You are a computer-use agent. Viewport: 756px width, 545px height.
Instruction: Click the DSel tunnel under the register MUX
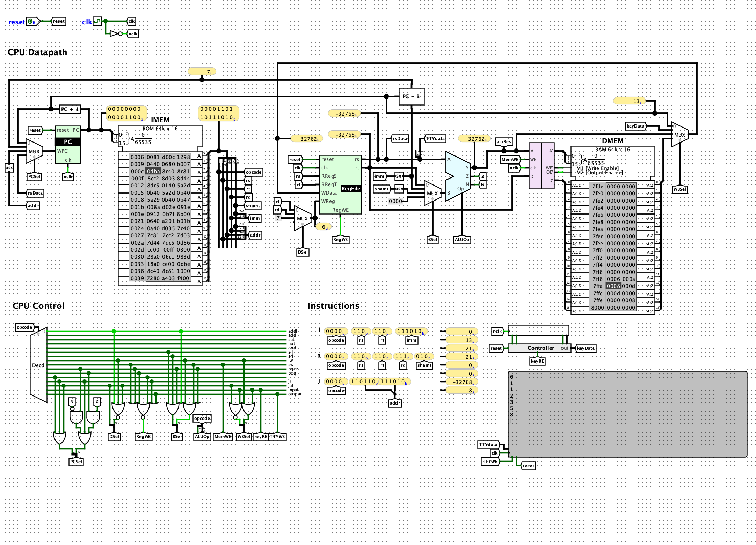tap(303, 252)
